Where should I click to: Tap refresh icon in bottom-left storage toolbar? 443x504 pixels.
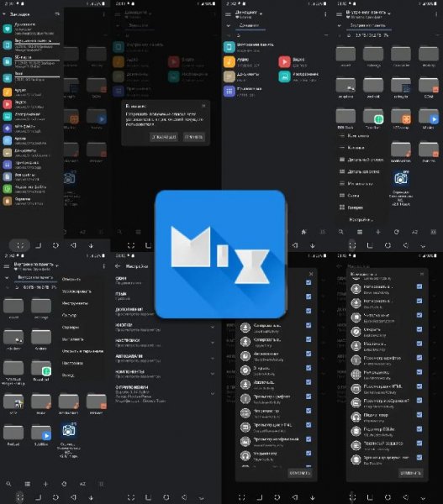click(x=64, y=484)
